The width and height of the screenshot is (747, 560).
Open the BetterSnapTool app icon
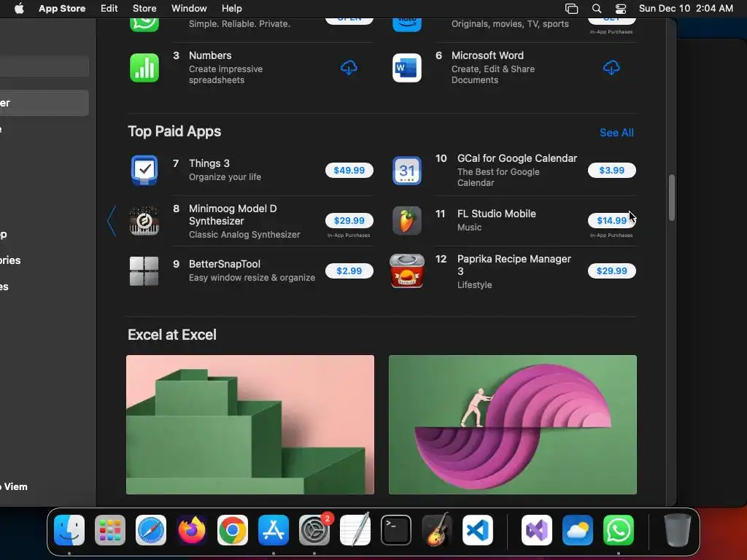click(144, 271)
